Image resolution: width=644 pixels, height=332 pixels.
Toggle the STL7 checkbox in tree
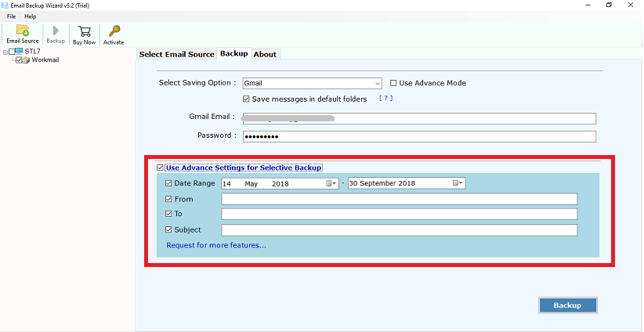click(12, 52)
